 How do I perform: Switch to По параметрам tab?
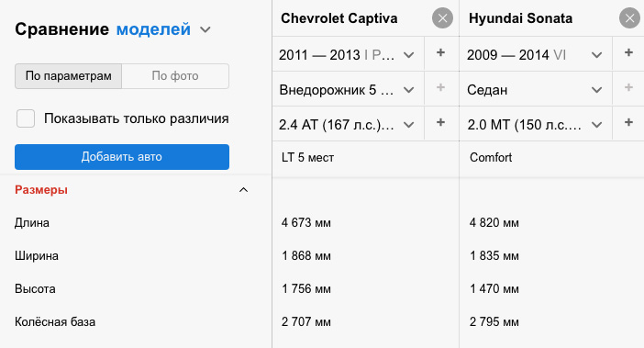coord(68,76)
